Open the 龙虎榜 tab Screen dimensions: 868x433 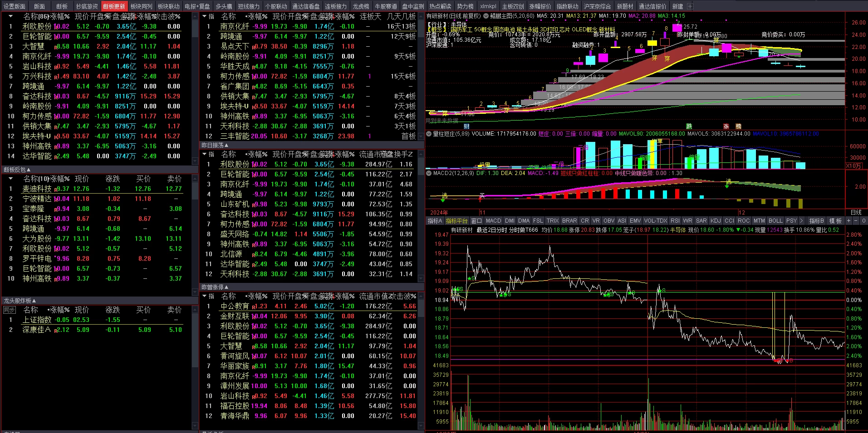(361, 6)
